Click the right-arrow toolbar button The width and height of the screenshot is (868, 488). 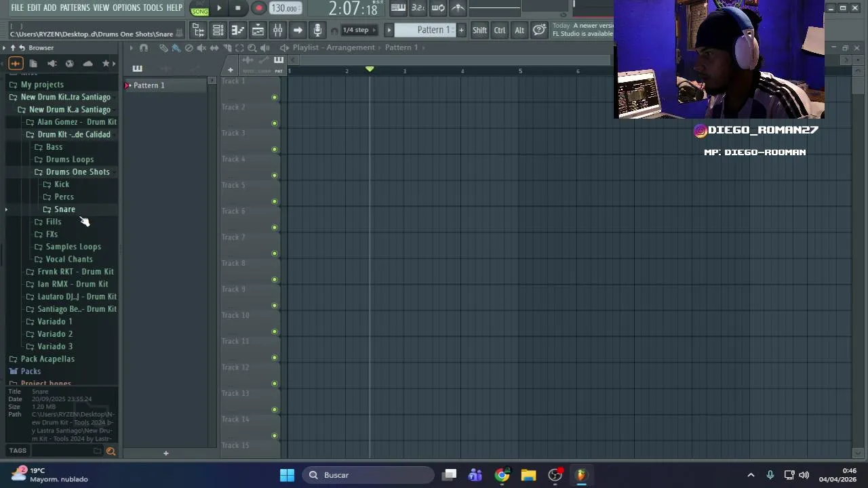pos(297,30)
